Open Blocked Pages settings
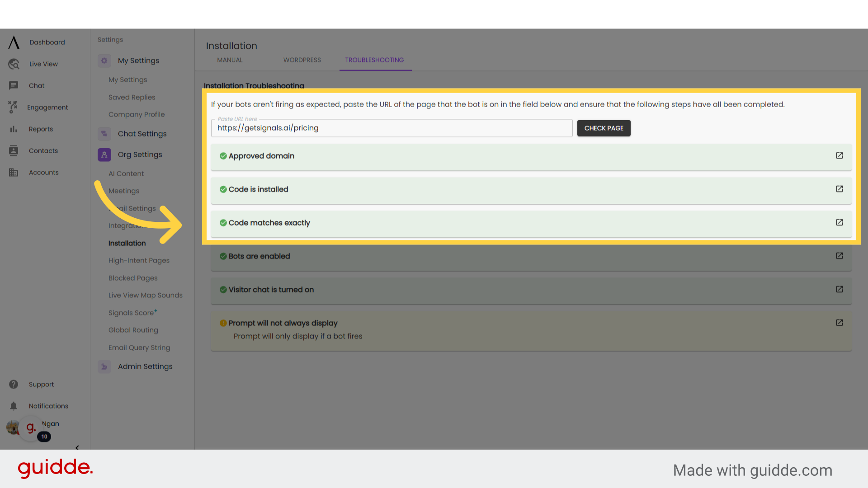Viewport: 868px width, 488px height. 133,278
